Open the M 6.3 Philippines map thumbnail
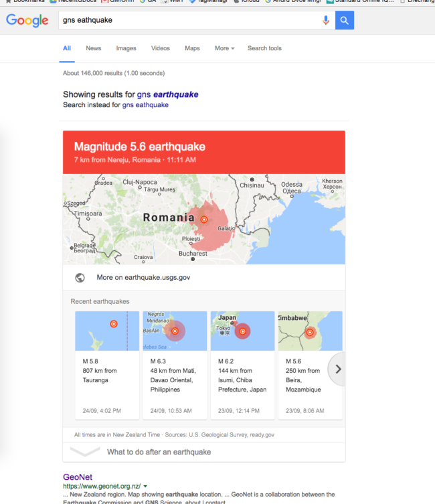 [x=175, y=331]
